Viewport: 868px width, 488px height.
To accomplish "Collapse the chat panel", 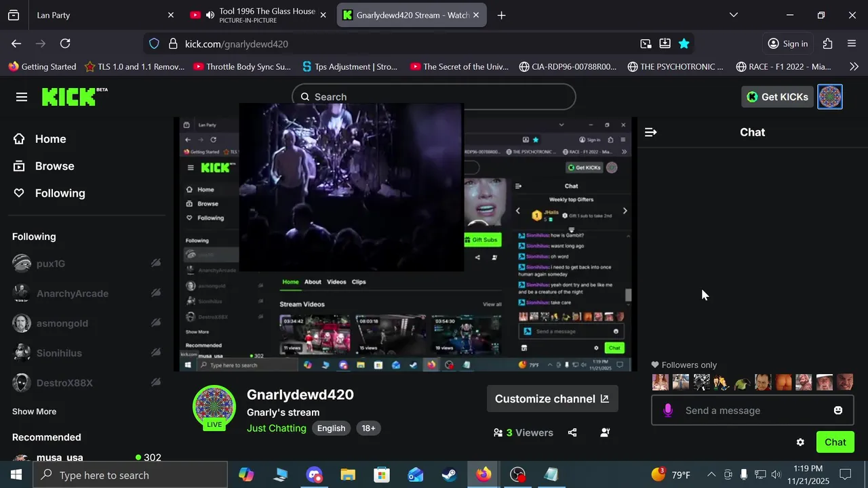I will click(x=651, y=132).
